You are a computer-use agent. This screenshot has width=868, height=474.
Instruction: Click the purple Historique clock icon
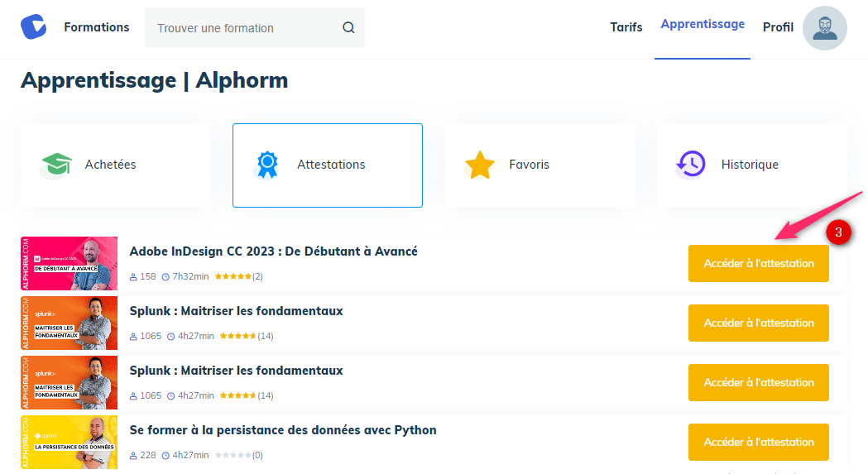click(691, 165)
